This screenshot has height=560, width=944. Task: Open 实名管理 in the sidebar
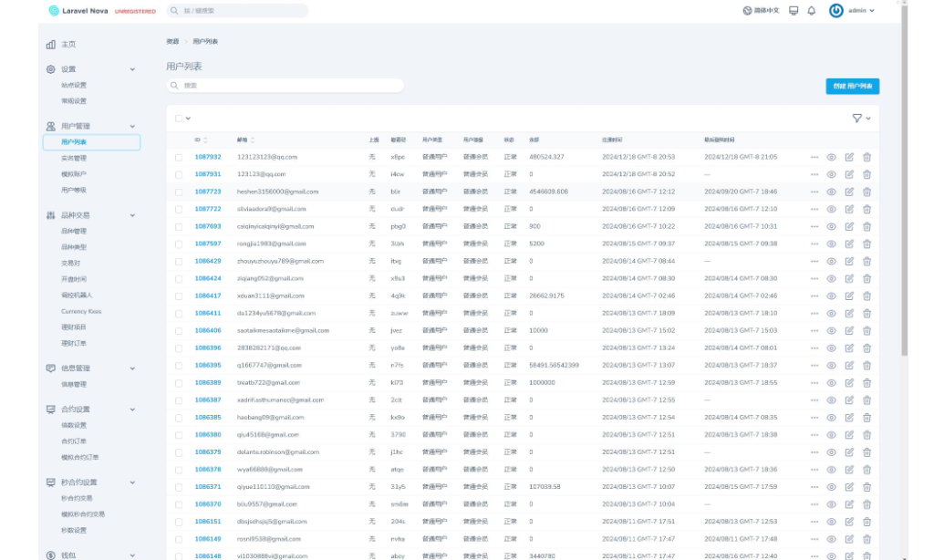pyautogui.click(x=74, y=158)
